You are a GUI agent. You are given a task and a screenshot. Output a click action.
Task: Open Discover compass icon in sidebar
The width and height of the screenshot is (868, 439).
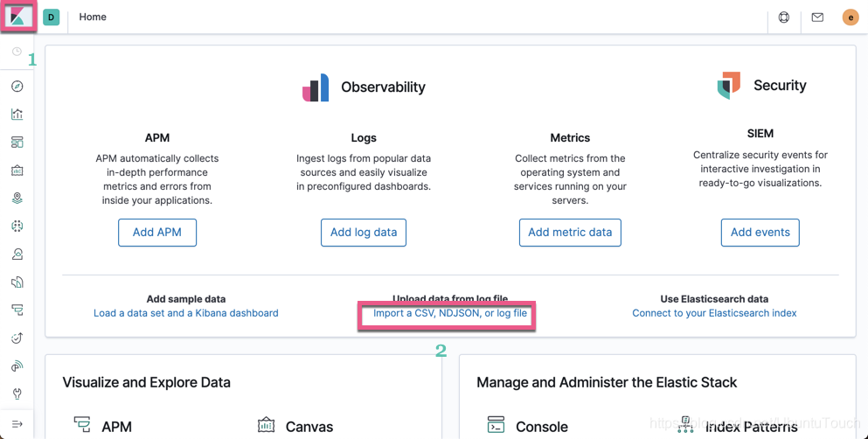17,86
